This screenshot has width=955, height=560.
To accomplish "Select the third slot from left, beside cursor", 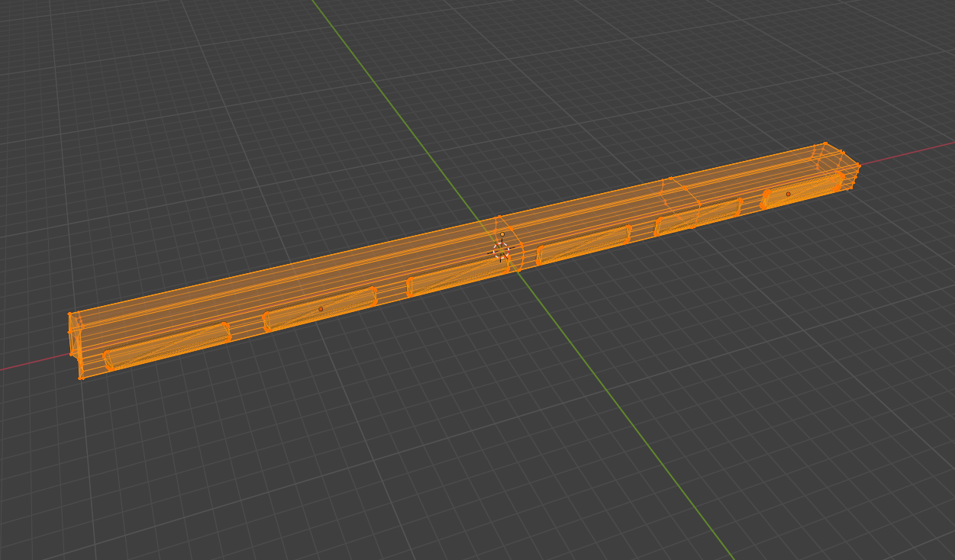I will point(455,276).
